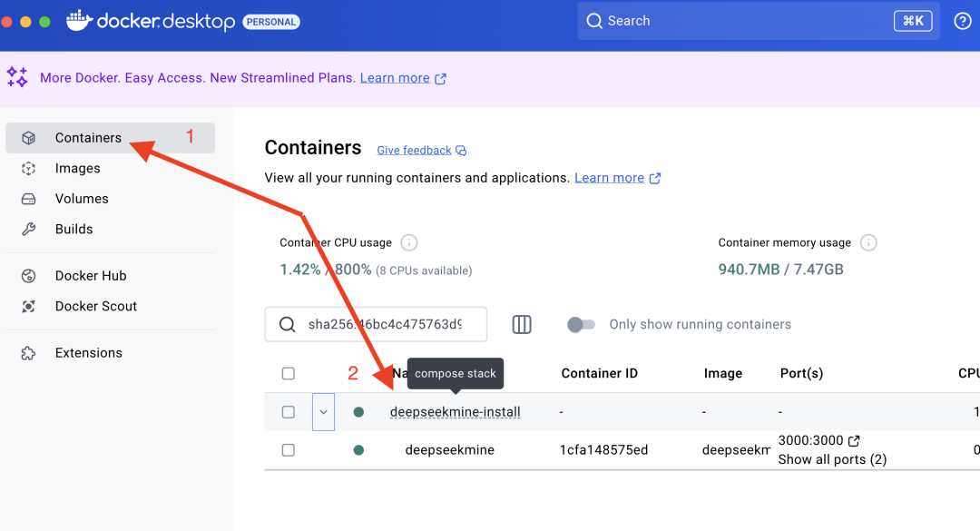Open external link icon beside banner Learn more
This screenshot has width=980, height=531.
441,79
